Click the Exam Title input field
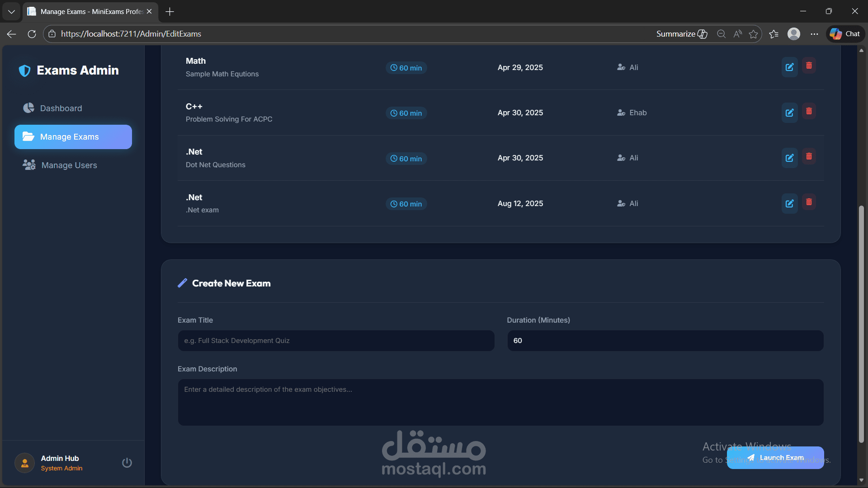Screen dimensions: 868x488 pyautogui.click(x=336, y=341)
